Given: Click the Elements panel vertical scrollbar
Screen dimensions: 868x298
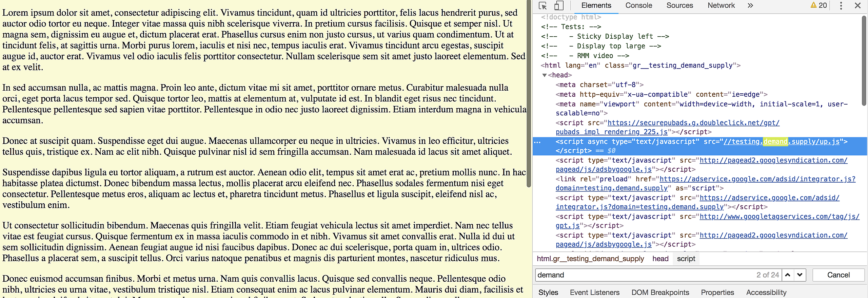Looking at the screenshot, I should pyautogui.click(x=864, y=61).
